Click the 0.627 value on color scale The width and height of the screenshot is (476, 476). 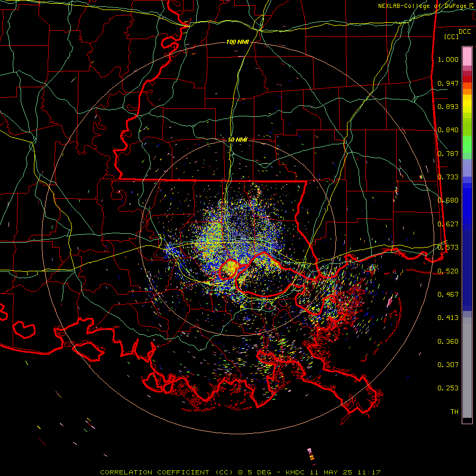pyautogui.click(x=448, y=224)
